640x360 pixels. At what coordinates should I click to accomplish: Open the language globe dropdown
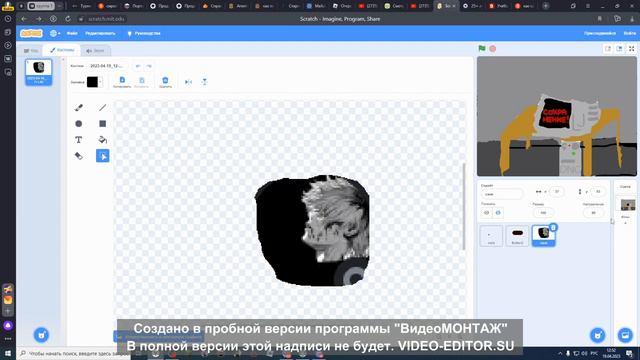(55, 33)
